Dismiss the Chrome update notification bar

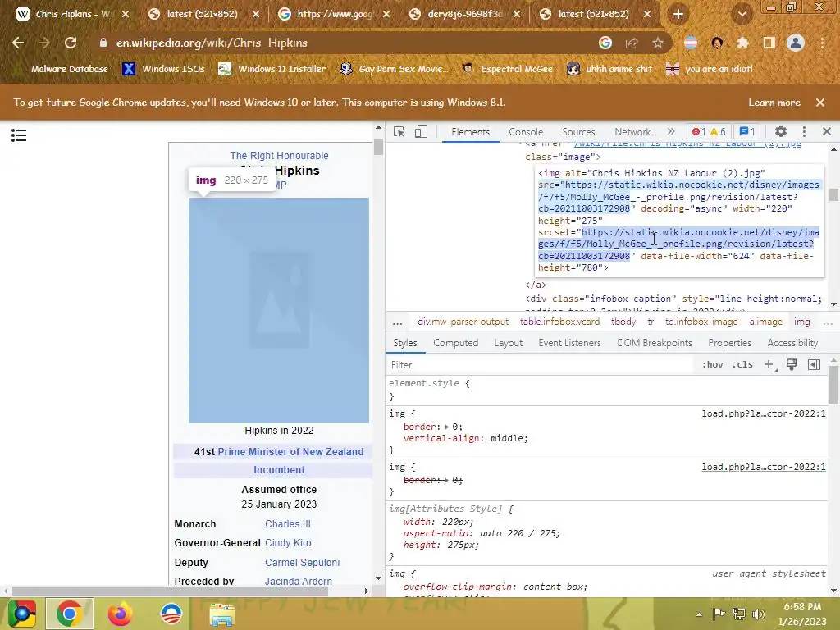(x=820, y=103)
